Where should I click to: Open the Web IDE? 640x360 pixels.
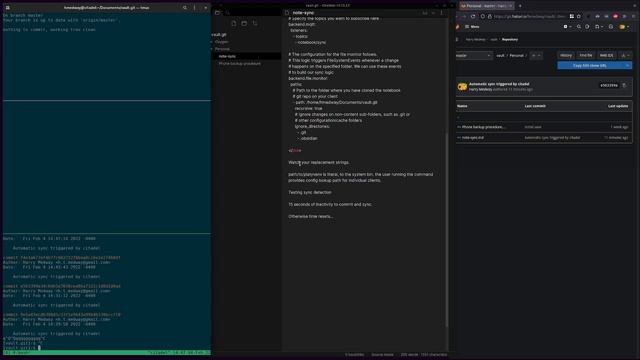click(x=607, y=56)
